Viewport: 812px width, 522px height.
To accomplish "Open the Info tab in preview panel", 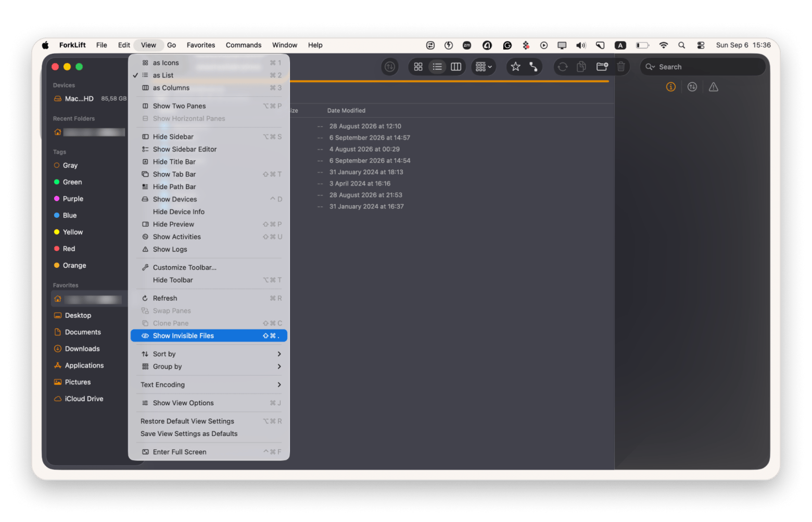I will pos(671,87).
